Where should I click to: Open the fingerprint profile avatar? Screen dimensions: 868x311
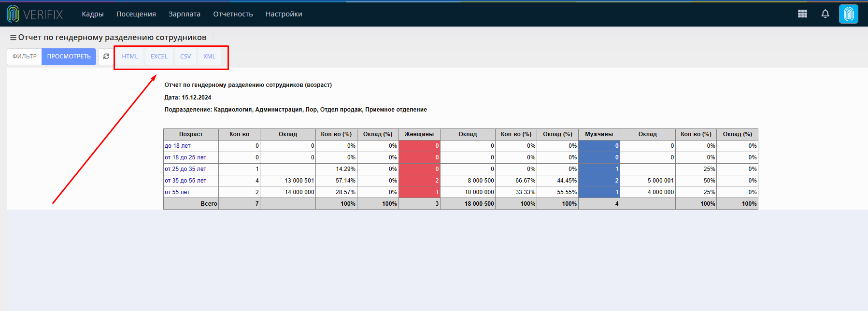849,14
